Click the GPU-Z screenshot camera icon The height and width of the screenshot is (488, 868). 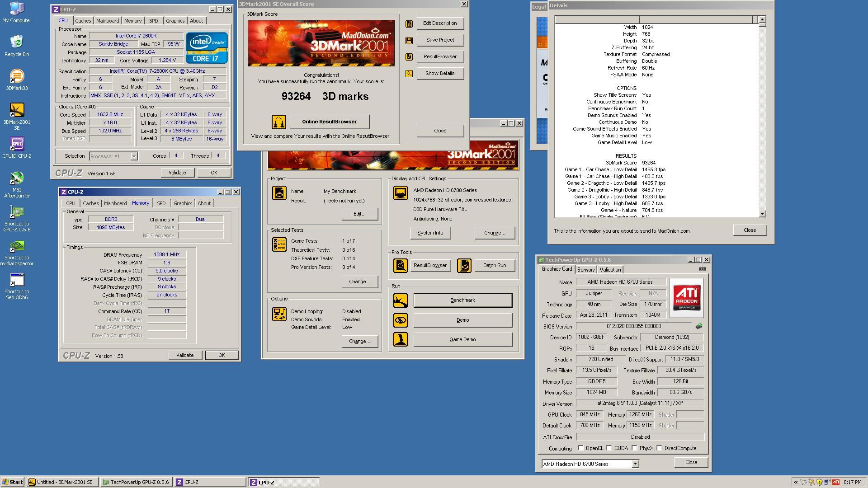tap(702, 269)
